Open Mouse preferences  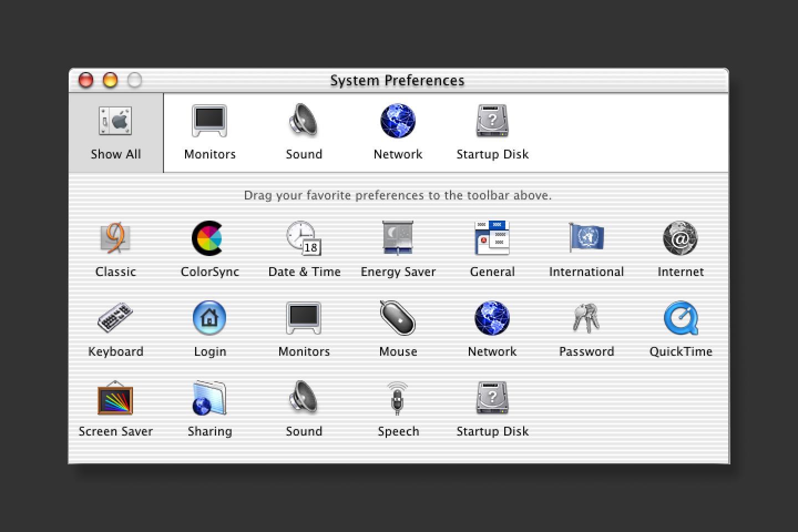[x=398, y=319]
